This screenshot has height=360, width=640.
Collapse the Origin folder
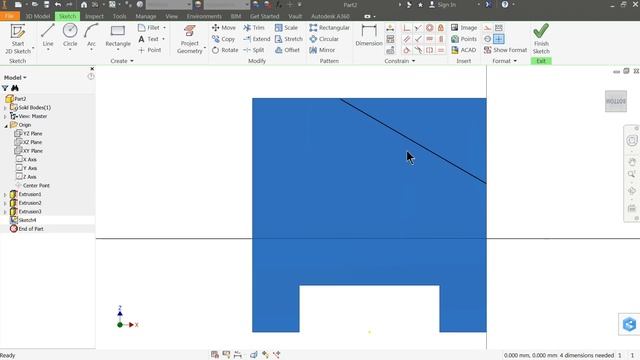[x=6, y=125]
